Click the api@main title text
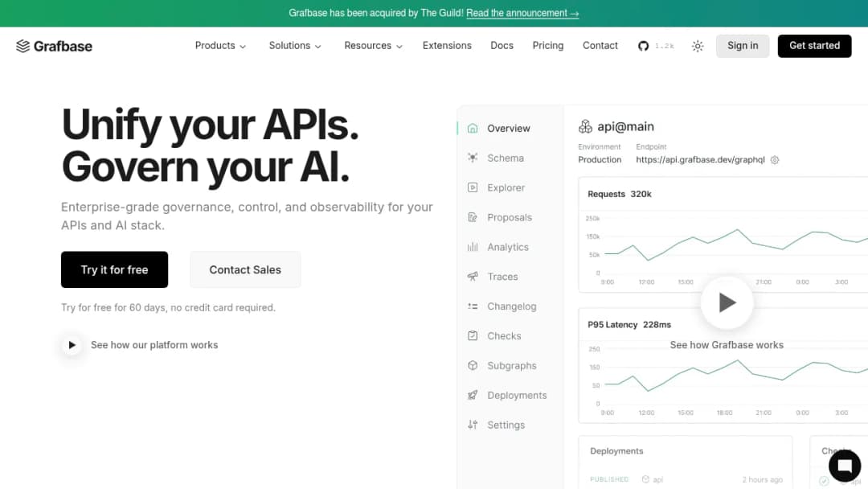The image size is (868, 489). pyautogui.click(x=625, y=127)
